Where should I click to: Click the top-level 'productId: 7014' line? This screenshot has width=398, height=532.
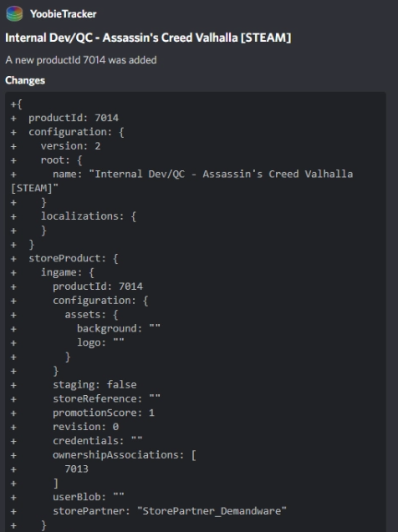tap(74, 118)
